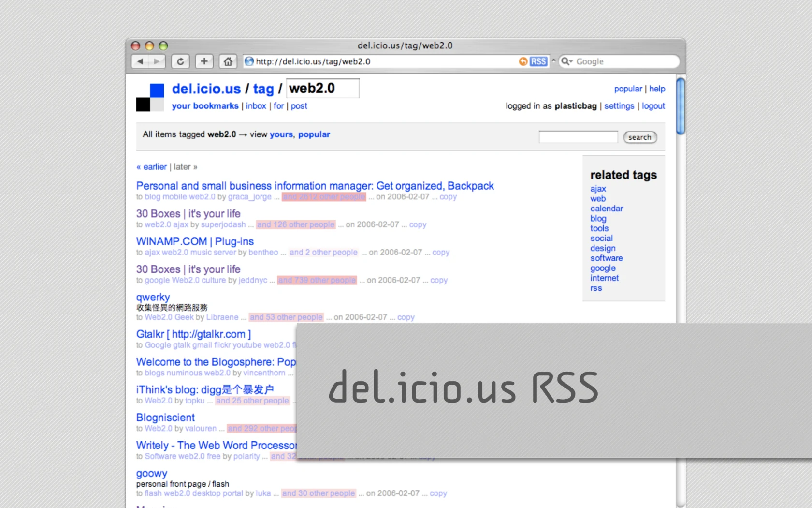Open the goowy bookmark

[x=151, y=473]
